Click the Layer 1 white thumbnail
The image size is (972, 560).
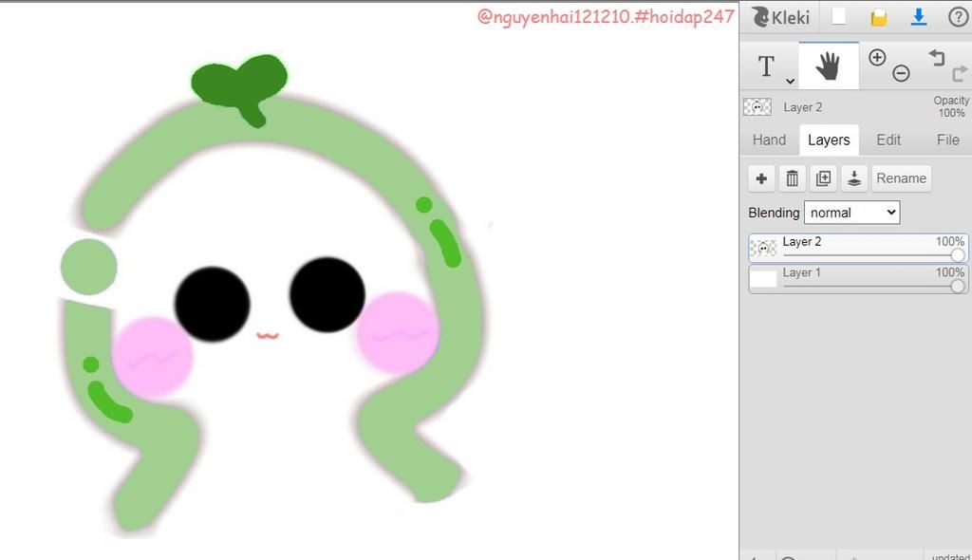(x=763, y=279)
